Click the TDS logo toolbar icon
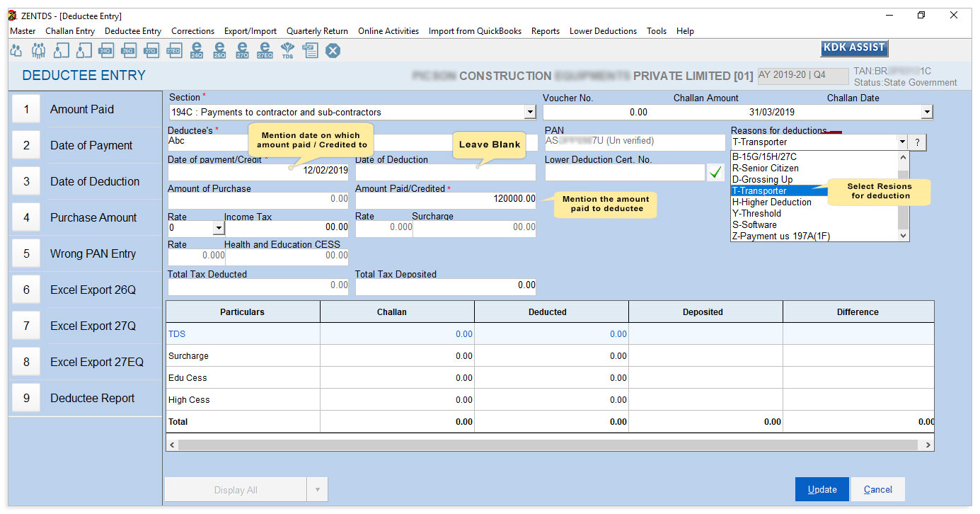This screenshot has height=514, width=980. [x=287, y=50]
